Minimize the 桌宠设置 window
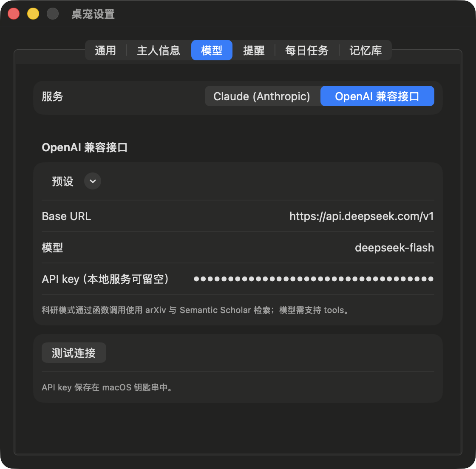Viewport: 476px width, 469px height. point(33,14)
